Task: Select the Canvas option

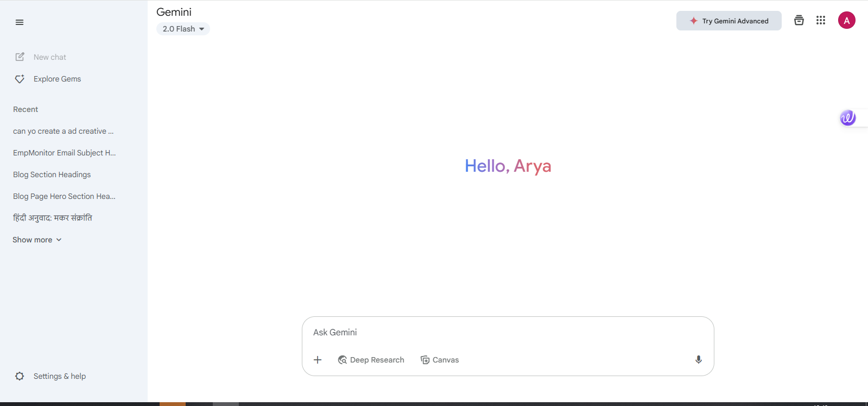Action: [x=440, y=360]
